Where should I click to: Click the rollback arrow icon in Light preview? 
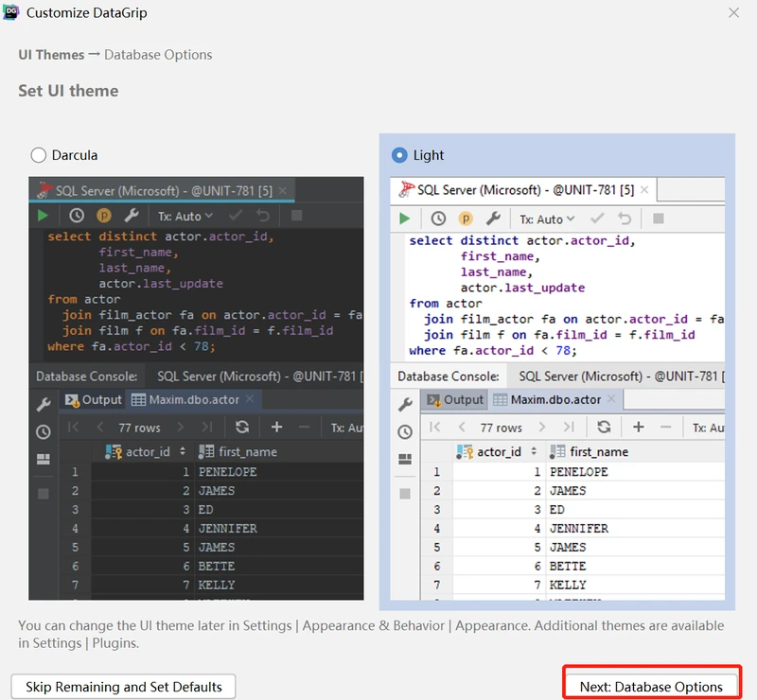pos(625,219)
